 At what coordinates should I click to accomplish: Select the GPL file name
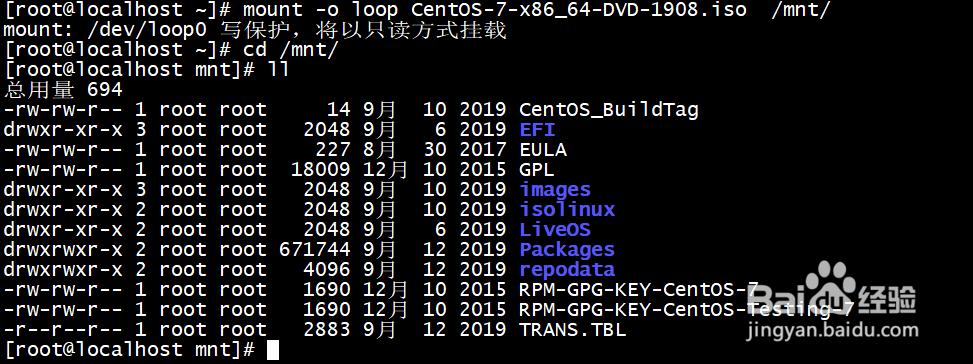pyautogui.click(x=537, y=169)
